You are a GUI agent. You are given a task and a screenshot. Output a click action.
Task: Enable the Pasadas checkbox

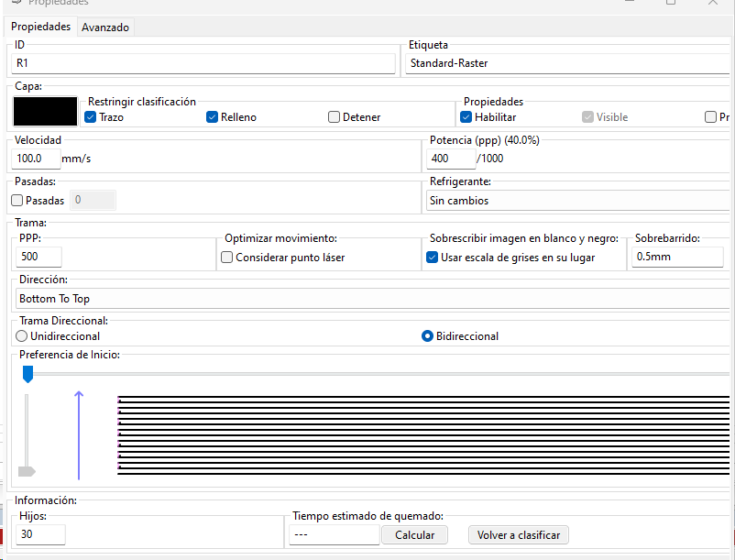coord(16,201)
